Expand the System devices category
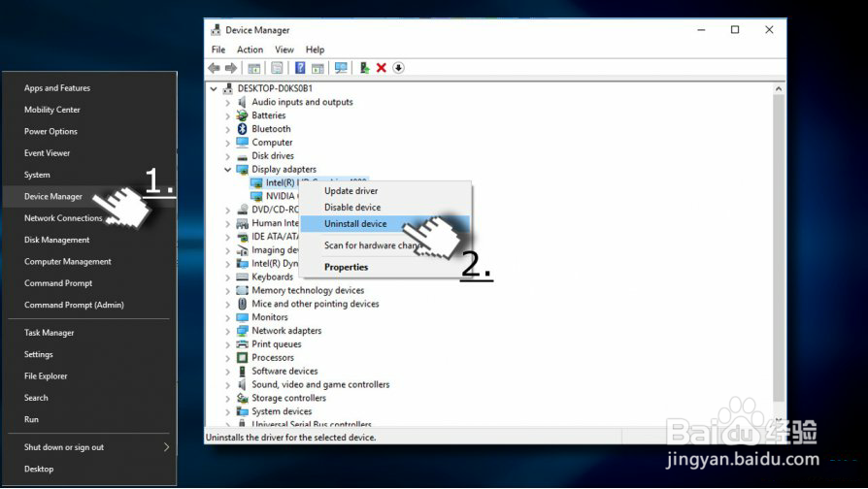The width and height of the screenshot is (868, 489). pos(227,411)
